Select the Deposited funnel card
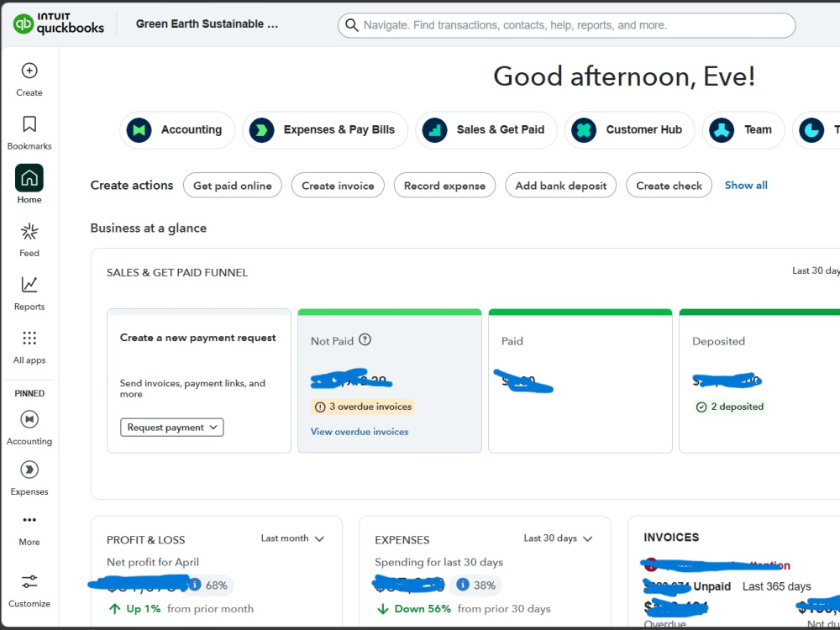840x630 pixels. 759,381
